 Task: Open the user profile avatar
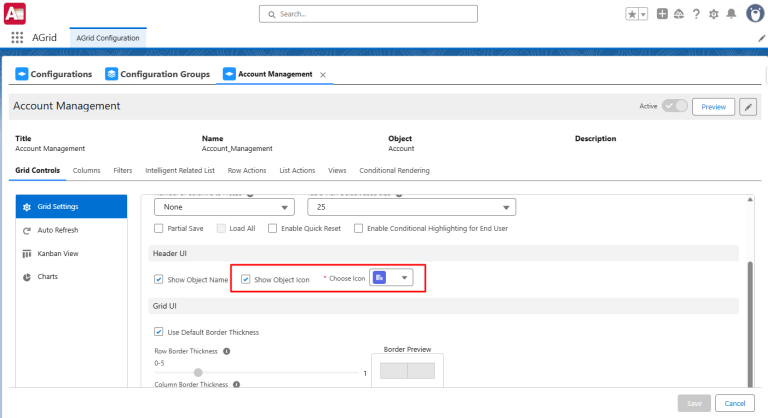tap(755, 13)
